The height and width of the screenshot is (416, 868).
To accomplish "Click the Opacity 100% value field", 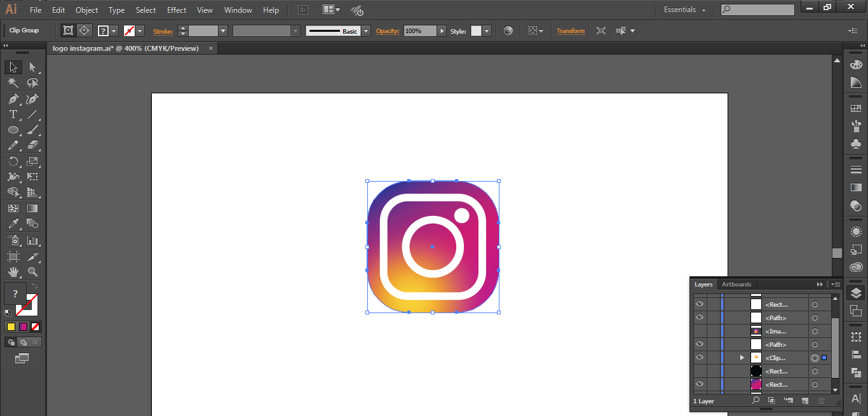I will tap(420, 30).
